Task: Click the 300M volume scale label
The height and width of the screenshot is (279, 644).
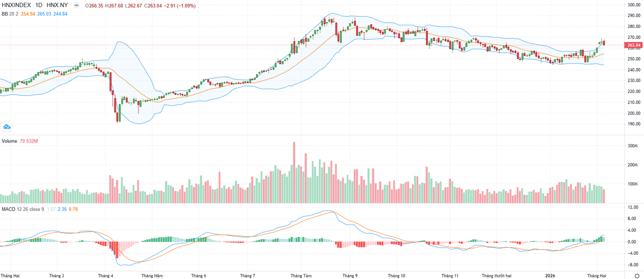Action: tap(632, 146)
